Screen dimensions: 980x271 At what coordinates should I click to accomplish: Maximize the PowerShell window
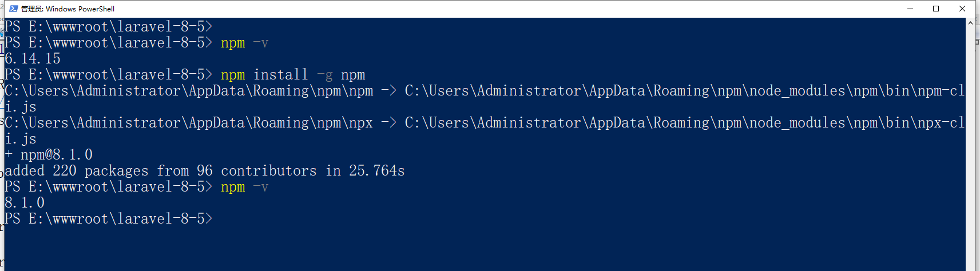click(x=936, y=9)
